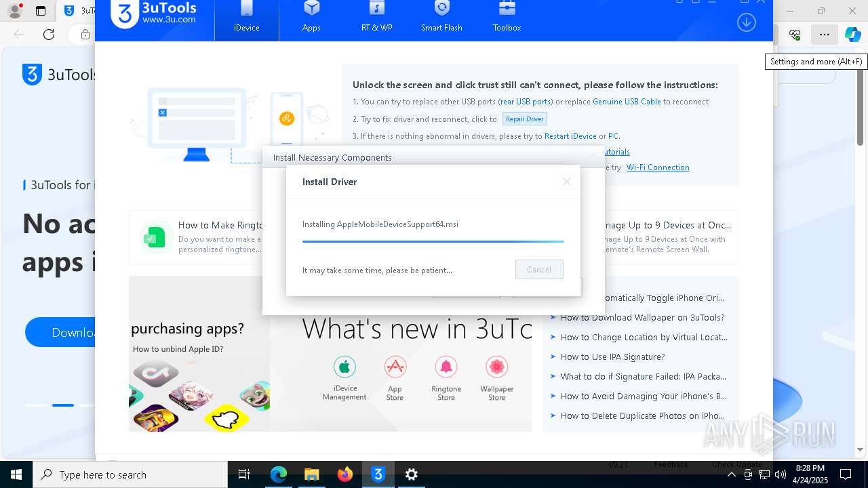The width and height of the screenshot is (868, 488).
Task: Open the Wi-Fi Connection link
Action: pyautogui.click(x=658, y=167)
